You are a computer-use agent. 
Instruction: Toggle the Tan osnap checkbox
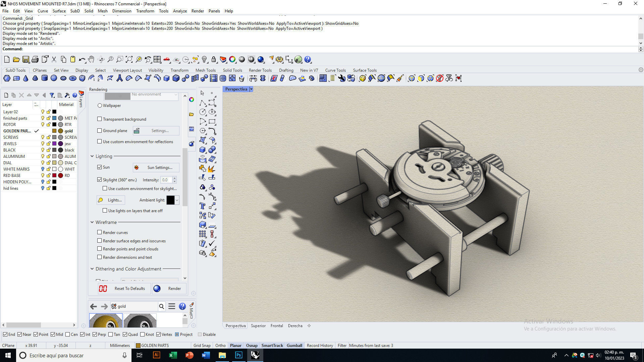click(111, 334)
